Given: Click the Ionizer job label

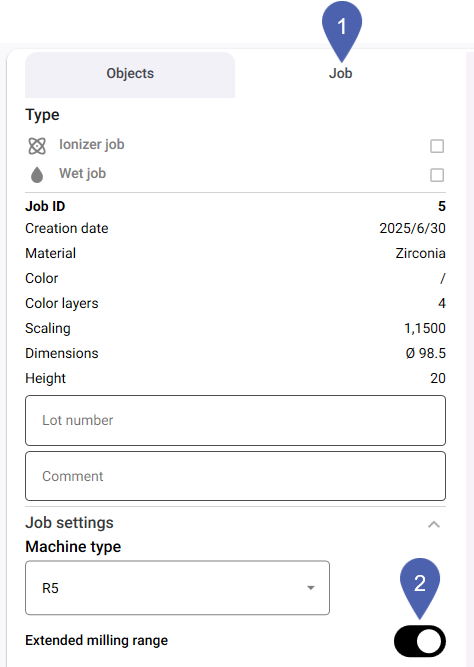Looking at the screenshot, I should (92, 145).
